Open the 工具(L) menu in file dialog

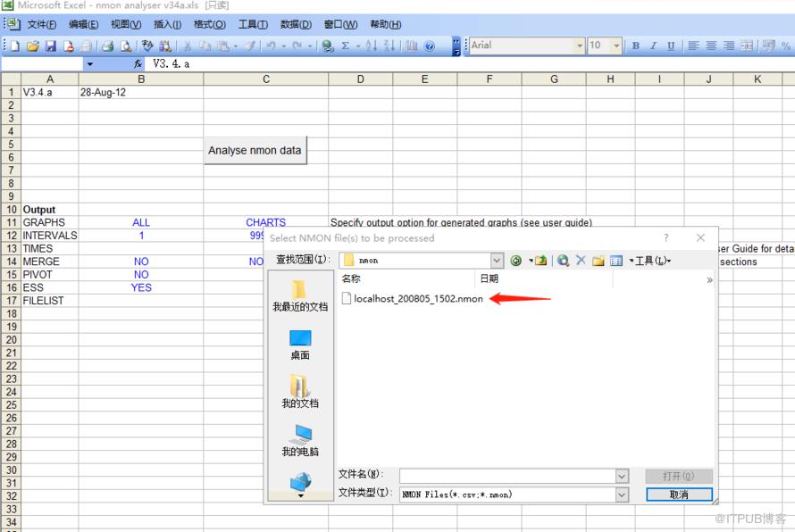click(653, 261)
